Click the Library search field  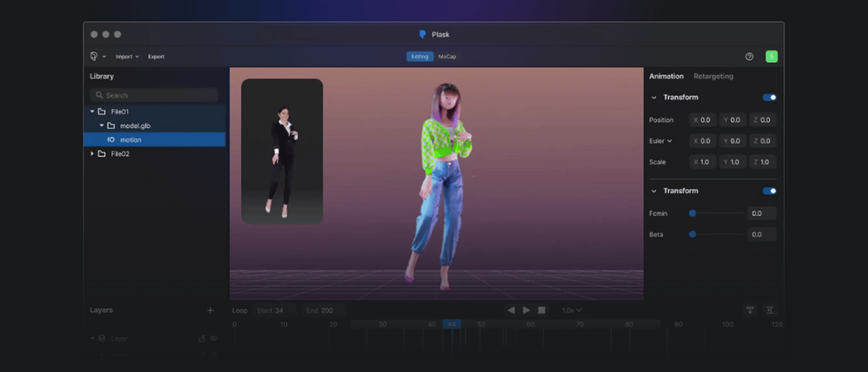[x=154, y=95]
